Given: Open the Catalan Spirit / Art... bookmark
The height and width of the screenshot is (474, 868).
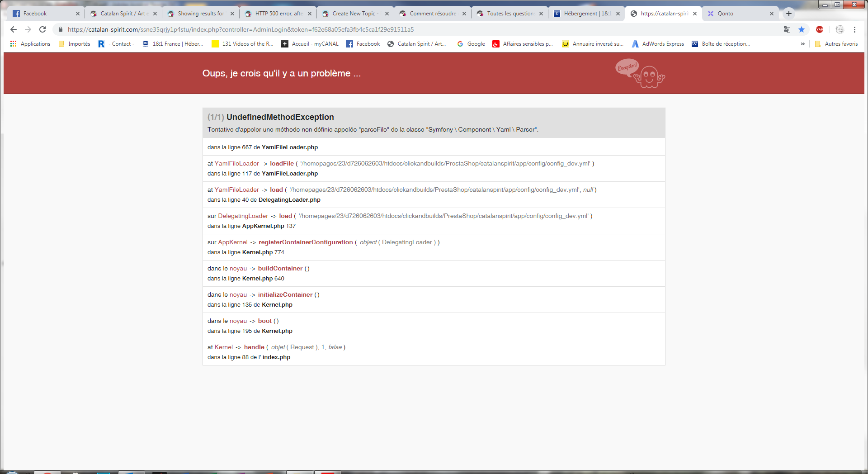Looking at the screenshot, I should click(x=417, y=44).
